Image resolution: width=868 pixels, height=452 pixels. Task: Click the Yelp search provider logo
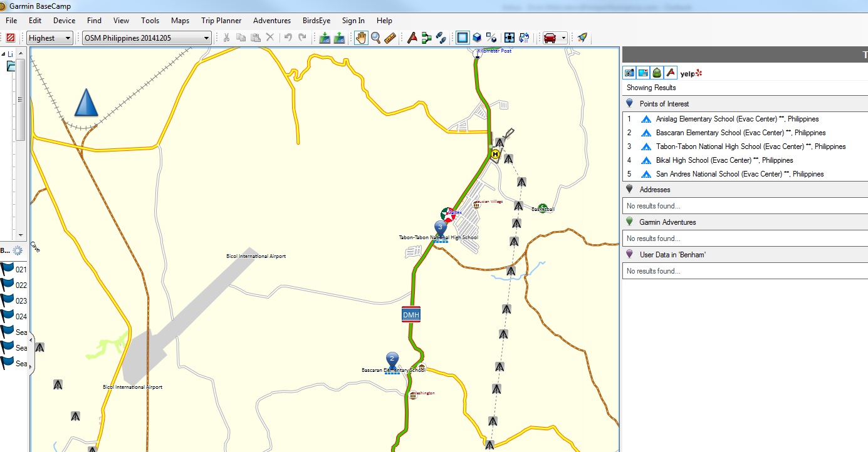tap(691, 73)
